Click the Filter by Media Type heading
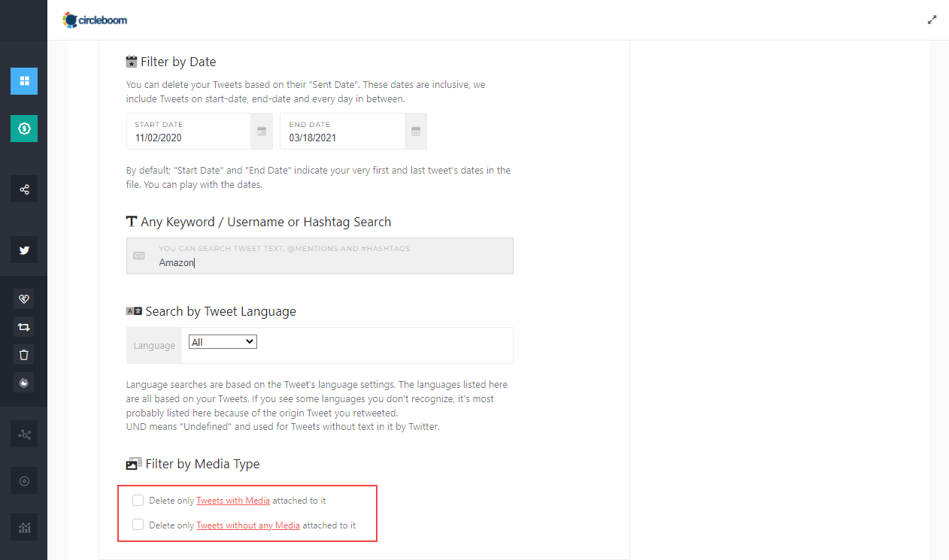 click(x=203, y=464)
